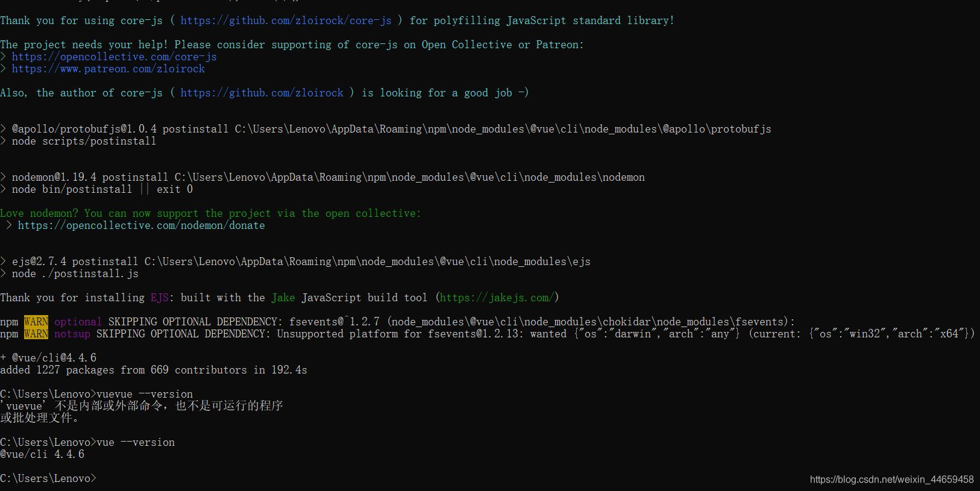980x491 pixels.
Task: Click 'Thank you for using core-js' text
Action: pos(81,20)
